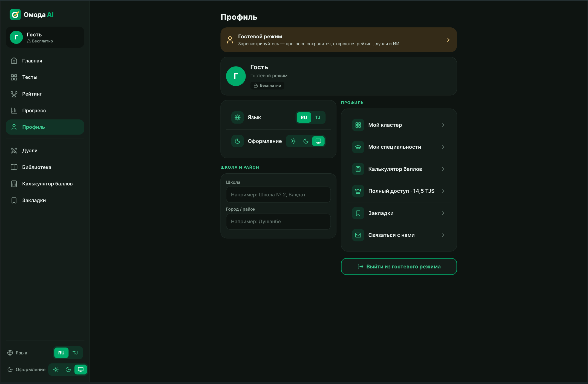Click the graduation cap icon for Мои специальности
This screenshot has height=384, width=588.
coord(358,147)
